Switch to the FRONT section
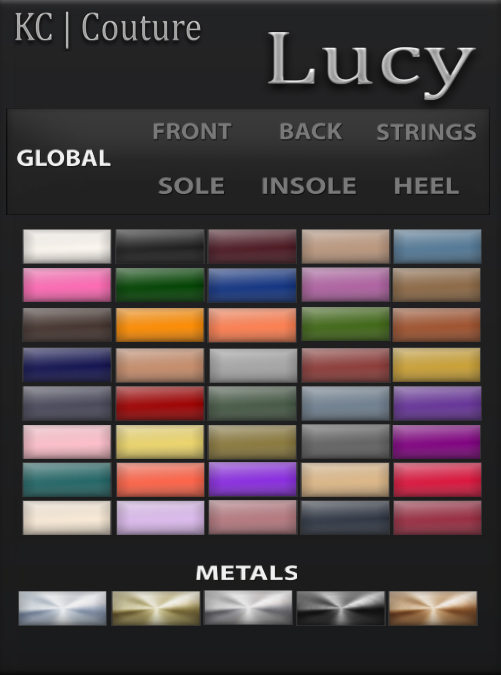The image size is (501, 675). click(192, 131)
